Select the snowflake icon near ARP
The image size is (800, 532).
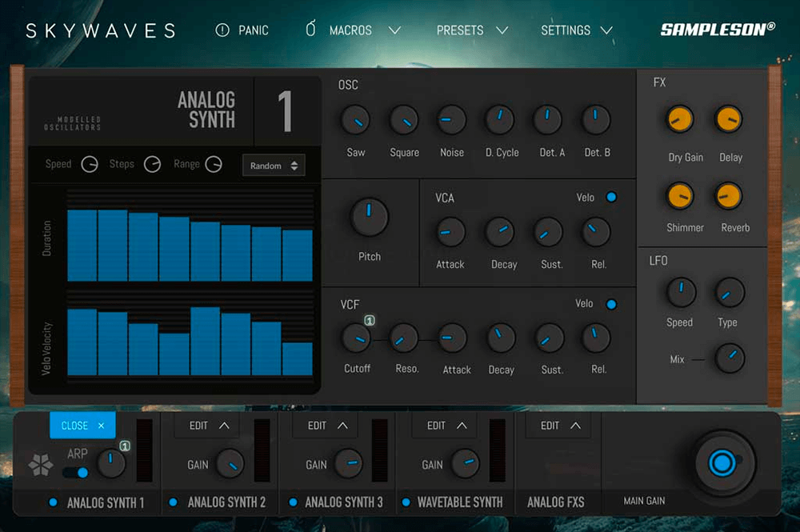(x=38, y=464)
